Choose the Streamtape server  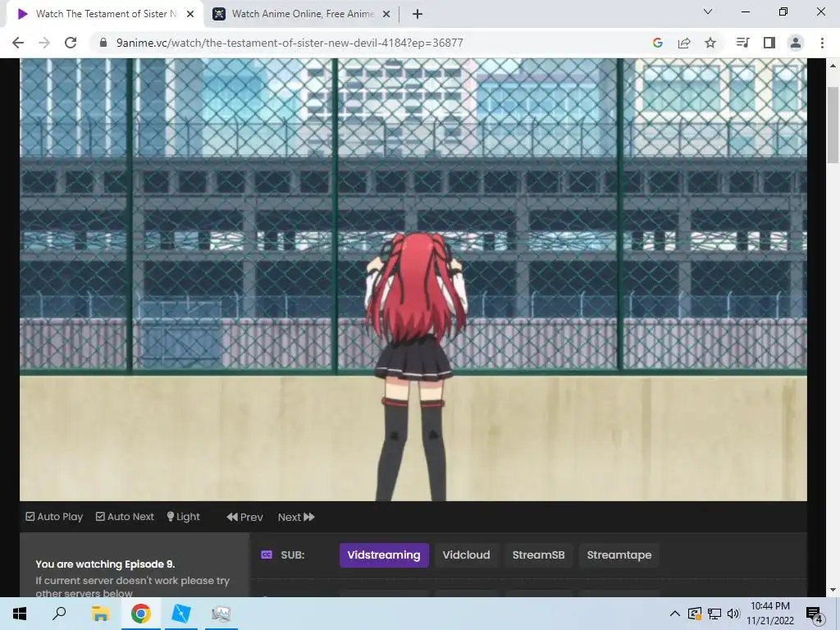(619, 555)
